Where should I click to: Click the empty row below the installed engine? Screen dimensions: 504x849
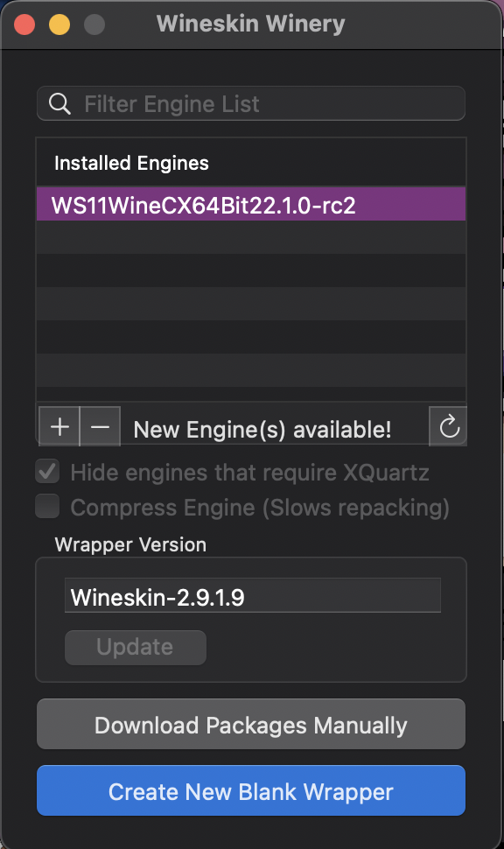coord(251,237)
